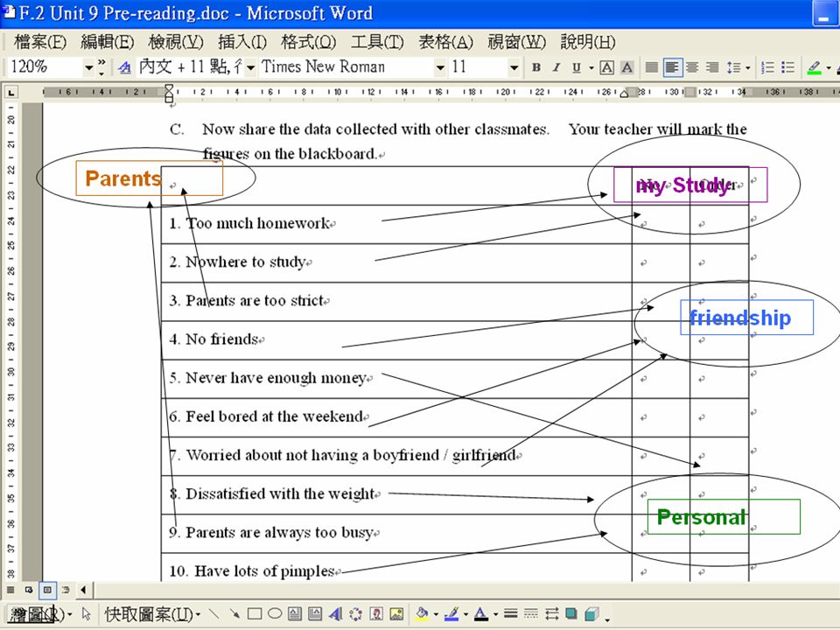Choose dash style
Screen dimensions: 840x630
click(x=531, y=614)
